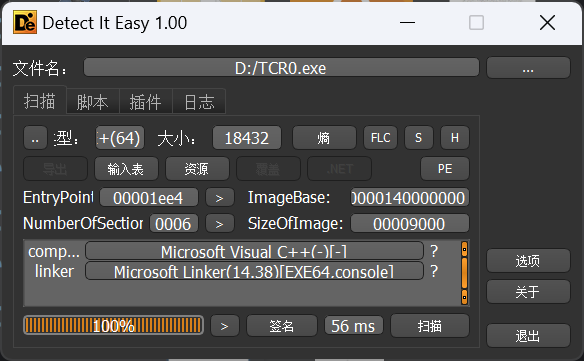Open the 关于 about dialog
Viewport: 584px width, 361px height.
[x=528, y=292]
